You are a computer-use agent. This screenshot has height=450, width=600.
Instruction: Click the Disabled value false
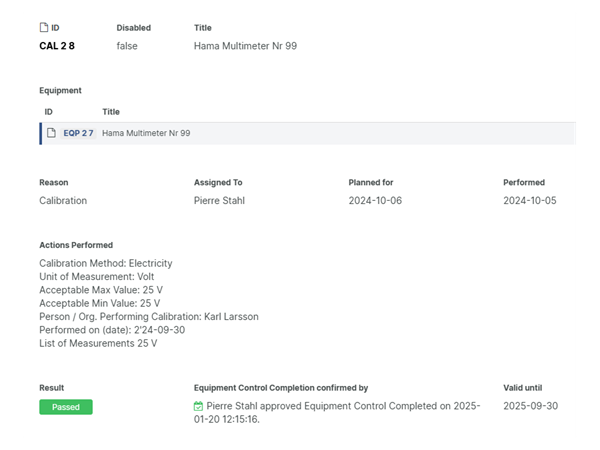[127, 46]
